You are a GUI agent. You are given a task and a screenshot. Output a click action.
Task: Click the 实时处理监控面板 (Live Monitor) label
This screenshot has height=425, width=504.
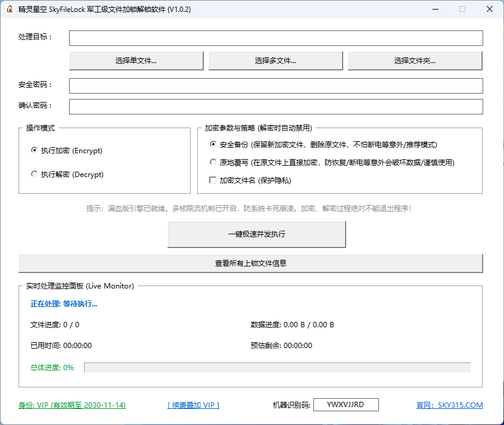(x=80, y=286)
